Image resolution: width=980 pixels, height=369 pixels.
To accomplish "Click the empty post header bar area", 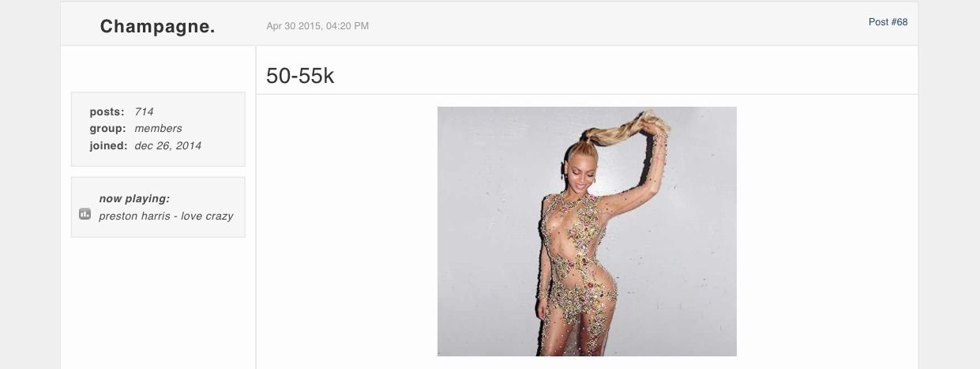I will point(616,24).
